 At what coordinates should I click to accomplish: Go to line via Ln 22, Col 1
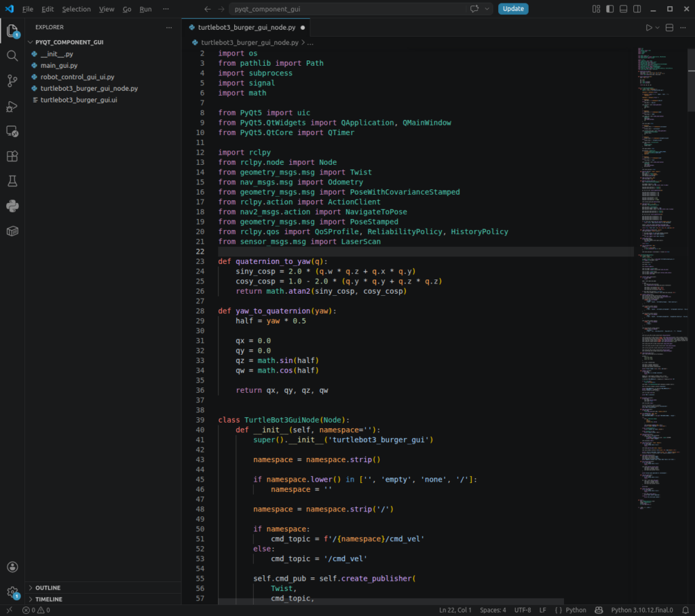[455, 611]
